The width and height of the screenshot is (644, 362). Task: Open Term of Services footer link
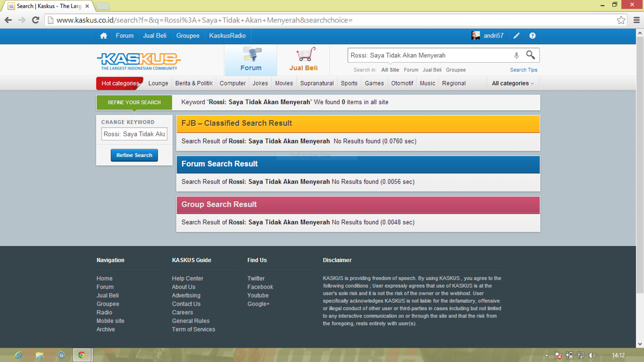pyautogui.click(x=194, y=330)
